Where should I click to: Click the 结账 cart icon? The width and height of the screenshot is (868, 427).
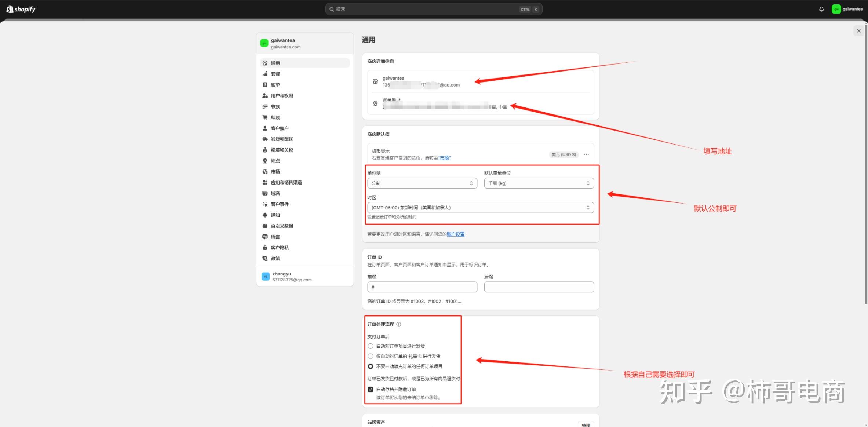pos(265,117)
